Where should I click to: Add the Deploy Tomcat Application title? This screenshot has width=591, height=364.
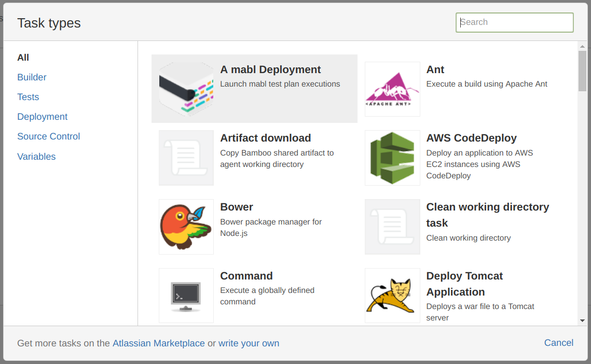click(x=464, y=284)
